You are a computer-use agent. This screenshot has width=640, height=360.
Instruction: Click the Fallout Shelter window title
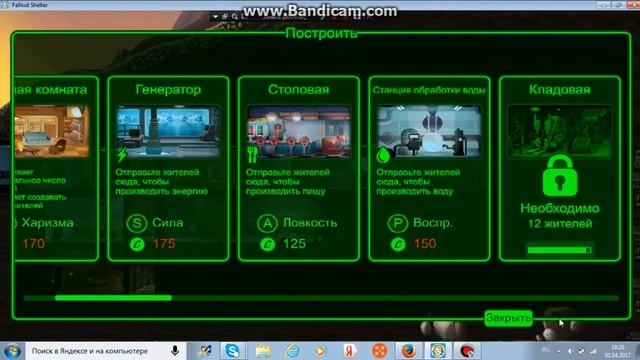(30, 5)
